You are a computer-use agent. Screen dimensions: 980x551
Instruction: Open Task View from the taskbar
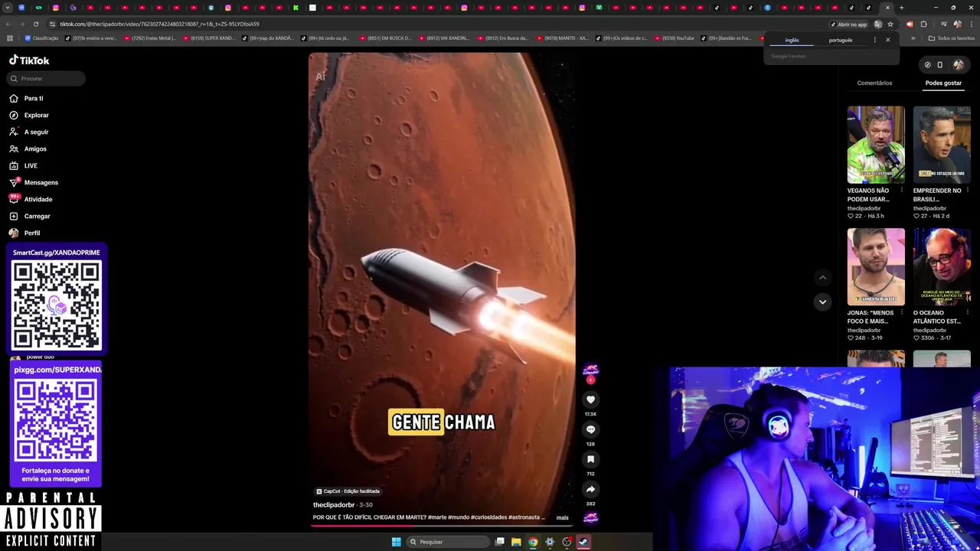tap(499, 542)
